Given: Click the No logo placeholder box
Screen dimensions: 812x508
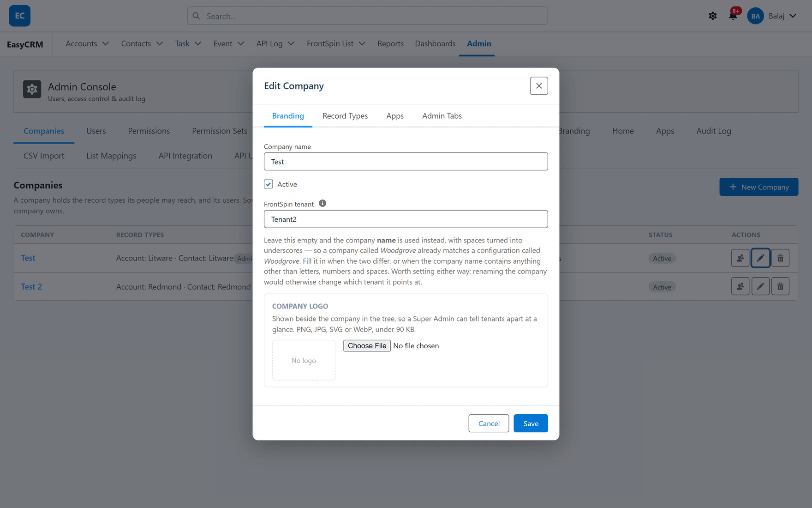Looking at the screenshot, I should click(x=304, y=360).
